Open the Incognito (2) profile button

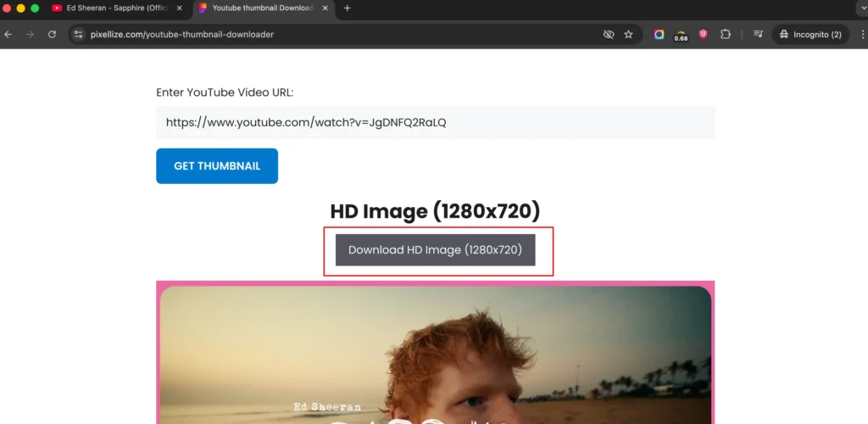click(810, 34)
